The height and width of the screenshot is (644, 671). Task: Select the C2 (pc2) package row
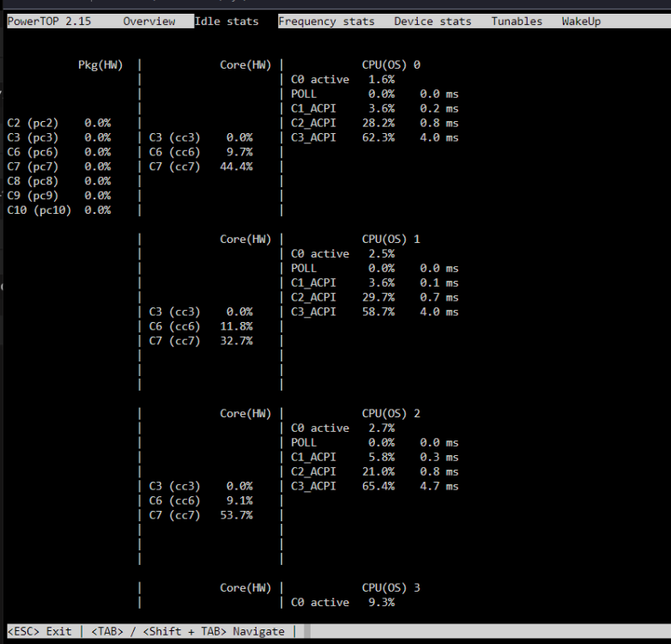click(x=59, y=124)
